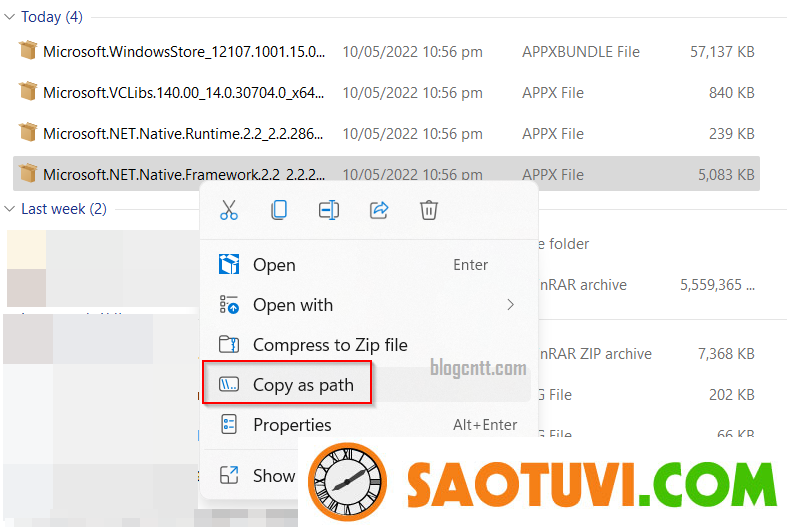Select file Microsoft.WindowsStore_12107.1001.15.0...
The height and width of the screenshot is (527, 787).
184,52
